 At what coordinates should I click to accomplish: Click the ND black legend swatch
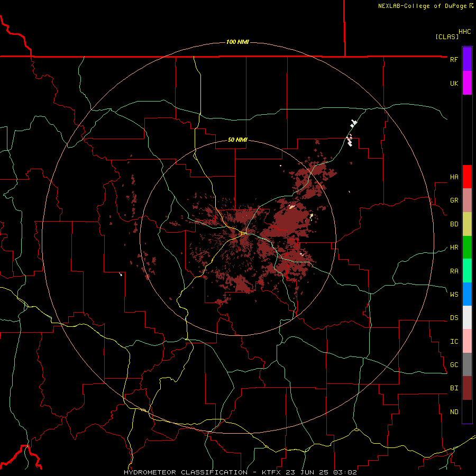point(467,411)
